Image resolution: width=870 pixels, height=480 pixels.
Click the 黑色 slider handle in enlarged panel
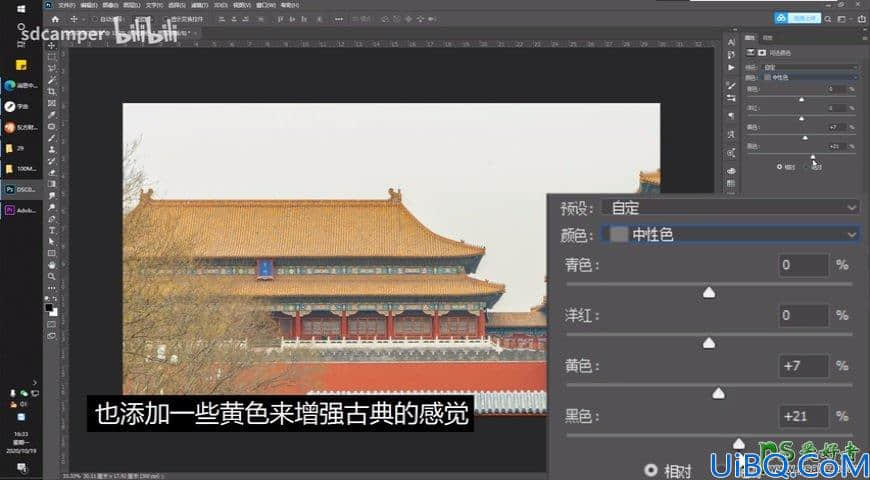point(739,443)
